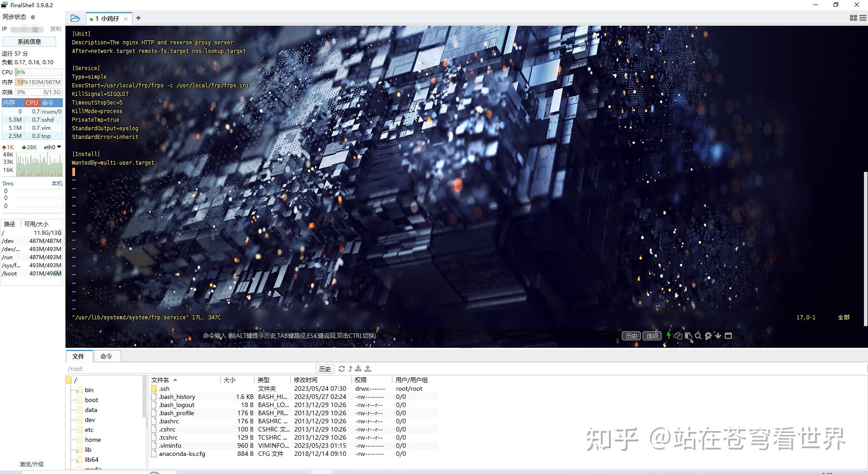Click the command input field
Viewport: 868px width, 474px height.
pos(289,336)
